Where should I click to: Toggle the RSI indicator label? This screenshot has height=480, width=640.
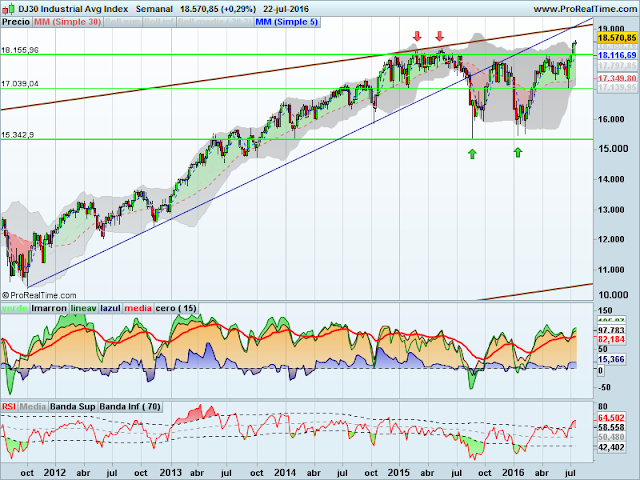9,407
